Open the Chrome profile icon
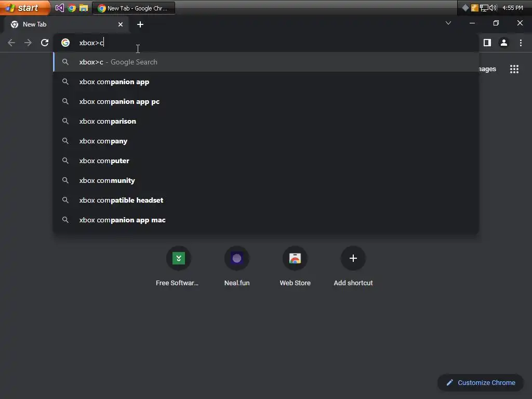Screen dimensions: 532x399 pyautogui.click(x=504, y=43)
